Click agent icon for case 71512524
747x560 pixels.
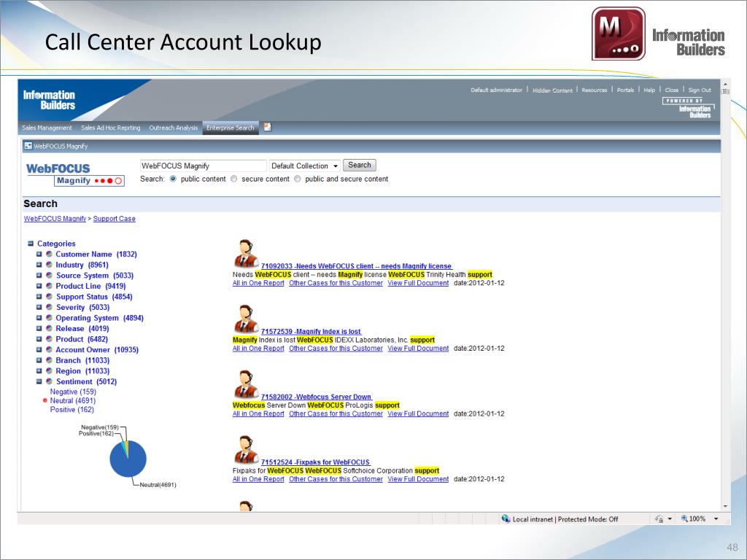point(246,449)
